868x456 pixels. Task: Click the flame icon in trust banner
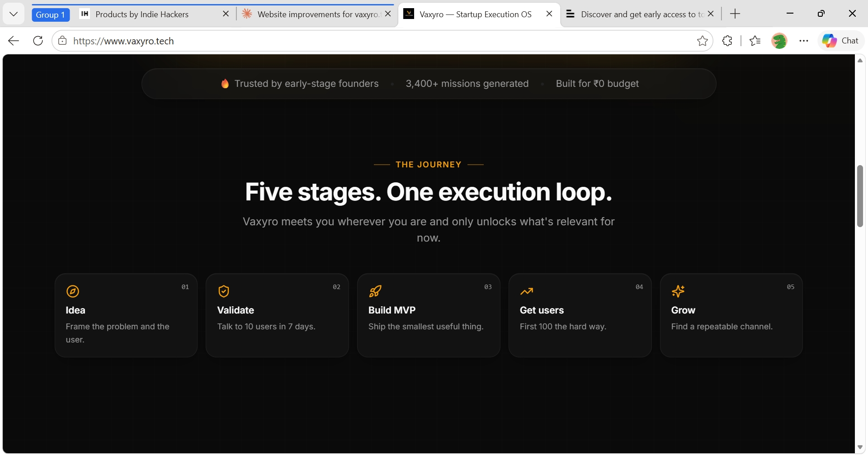coord(225,83)
